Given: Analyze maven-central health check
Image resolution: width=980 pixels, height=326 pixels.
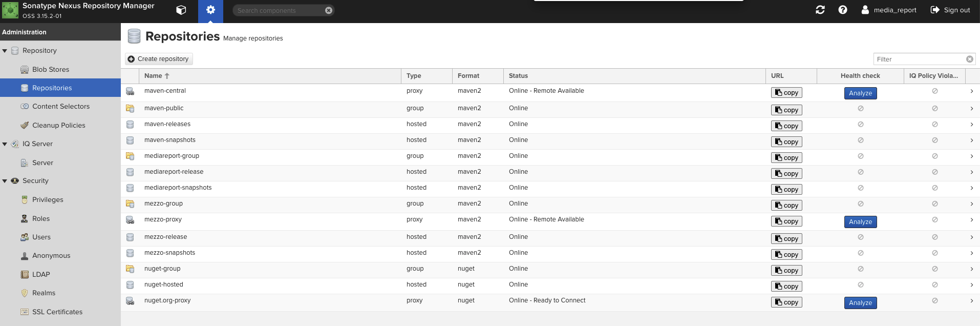Looking at the screenshot, I should pos(860,93).
